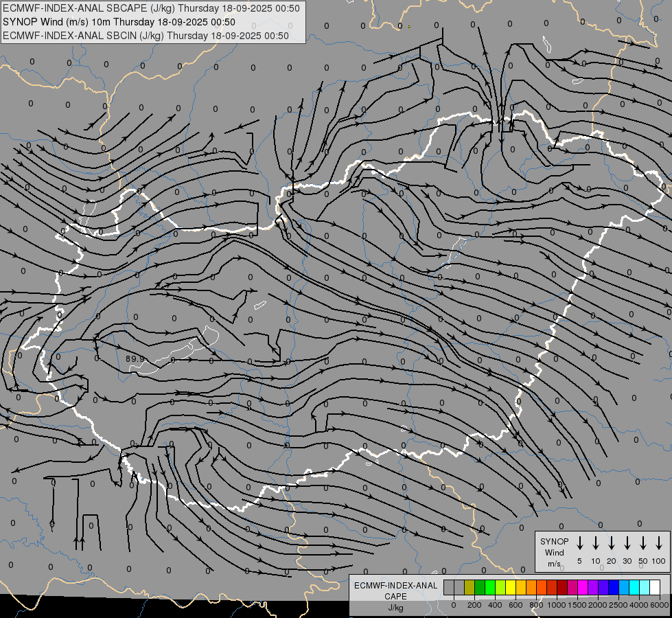Screen dimensions: 672x618
Task: Click the SBCAPE title line at top
Action: [151, 8]
